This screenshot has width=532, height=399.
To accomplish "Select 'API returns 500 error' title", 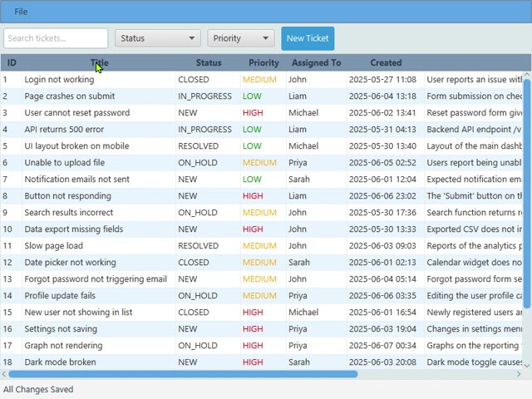I will (x=64, y=130).
